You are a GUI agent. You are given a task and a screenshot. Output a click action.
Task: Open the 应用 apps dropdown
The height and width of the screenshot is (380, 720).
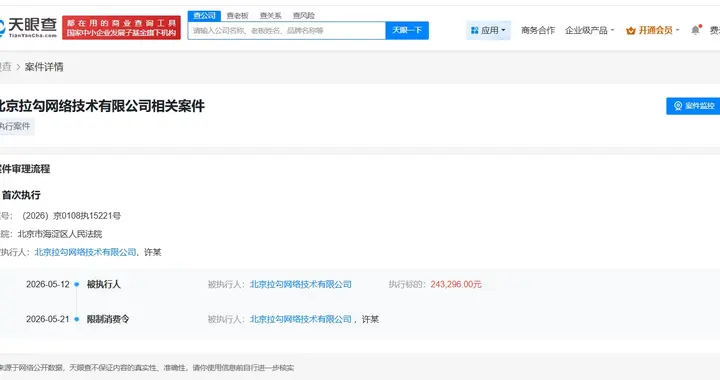tap(488, 30)
